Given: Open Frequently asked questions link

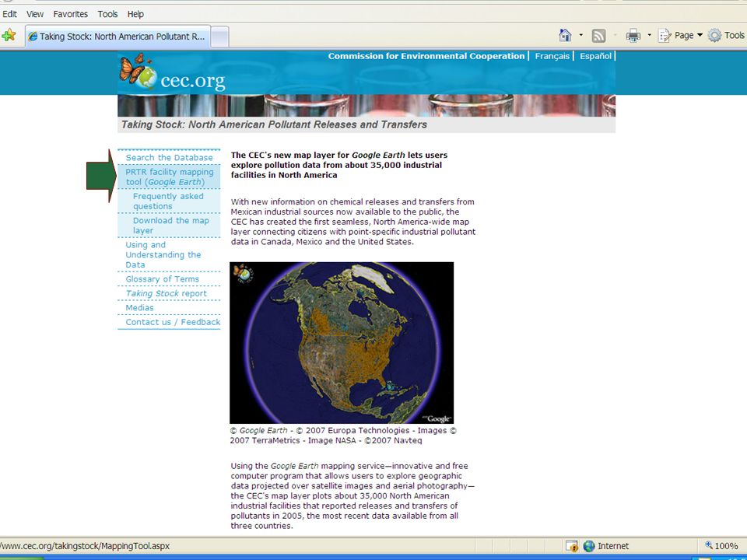Looking at the screenshot, I should pyautogui.click(x=168, y=201).
